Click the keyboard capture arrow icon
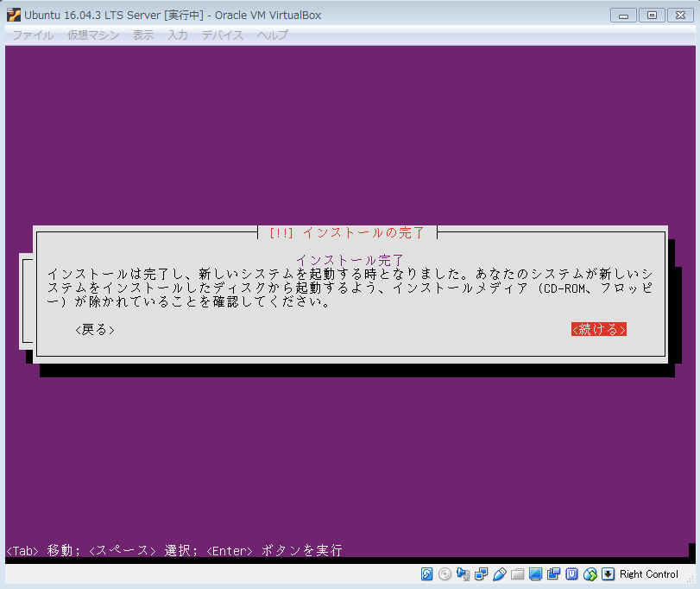 pyautogui.click(x=608, y=574)
